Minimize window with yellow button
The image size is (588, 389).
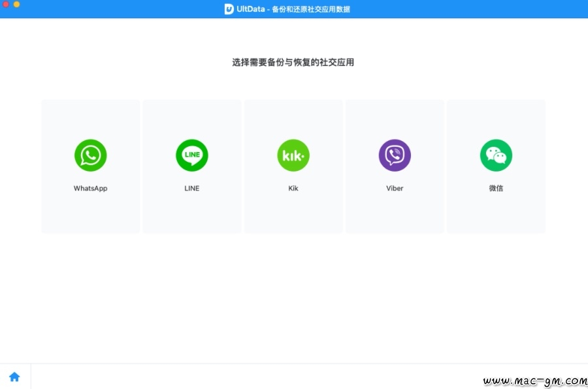coord(16,4)
